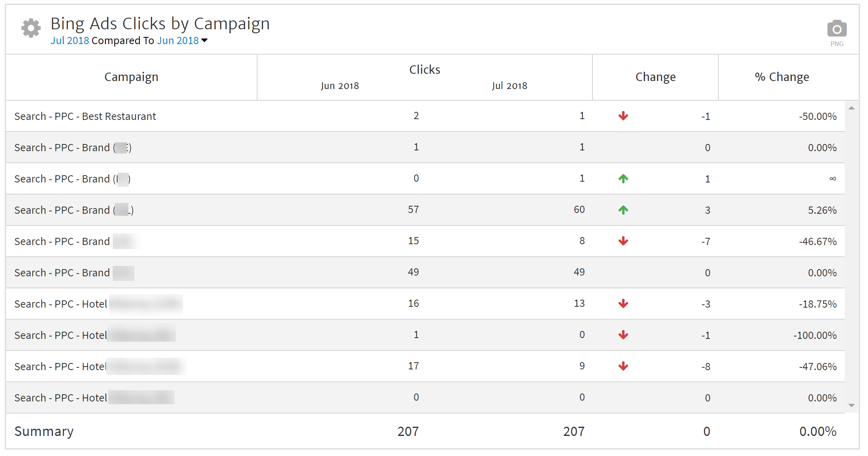Viewport: 868px width, 456px height.
Task: Sort by Jul 2018 clicks subheader
Action: point(509,86)
